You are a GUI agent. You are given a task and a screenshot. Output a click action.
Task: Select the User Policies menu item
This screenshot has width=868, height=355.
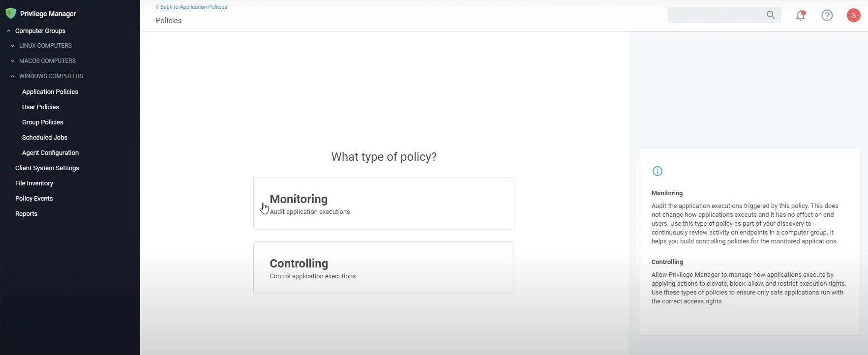pos(40,107)
